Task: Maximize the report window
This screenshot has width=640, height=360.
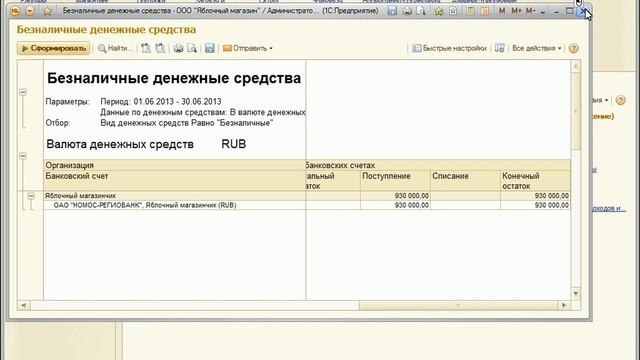Action: [569, 11]
